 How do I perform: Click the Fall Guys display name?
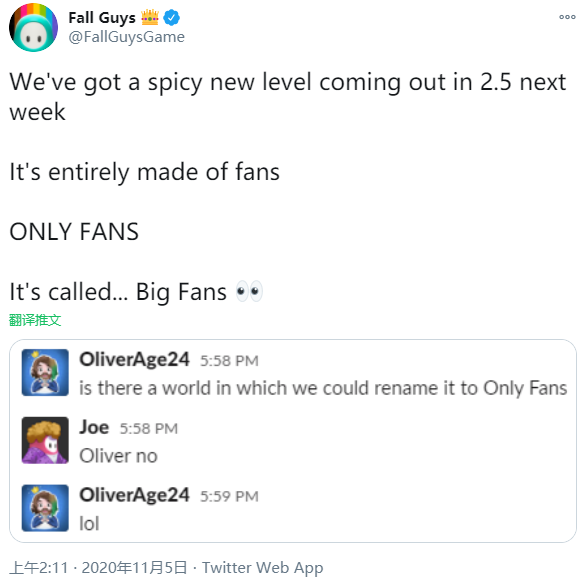point(102,18)
